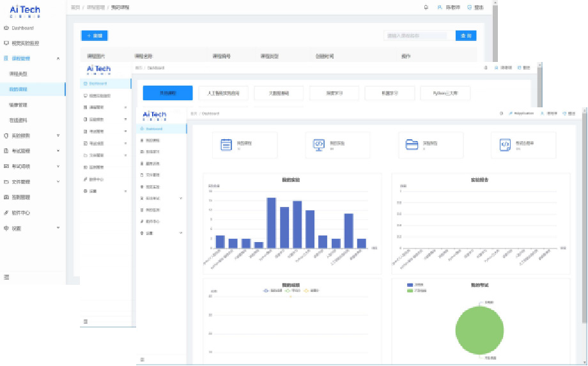Expand the 文件管理 menu in the leftmost sidebar
588x366 pixels.
(58, 182)
